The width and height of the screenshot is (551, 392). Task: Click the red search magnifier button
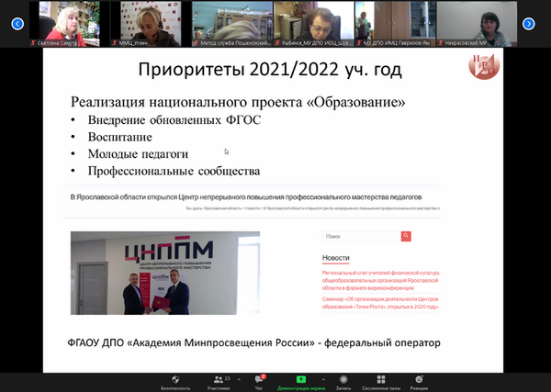pos(406,237)
